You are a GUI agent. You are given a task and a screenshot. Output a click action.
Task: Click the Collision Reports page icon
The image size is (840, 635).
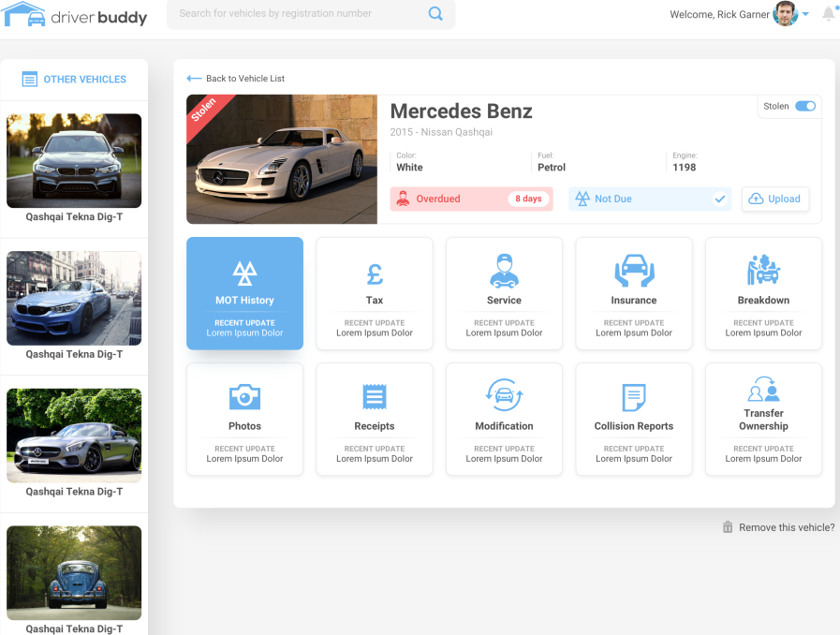[x=634, y=397]
